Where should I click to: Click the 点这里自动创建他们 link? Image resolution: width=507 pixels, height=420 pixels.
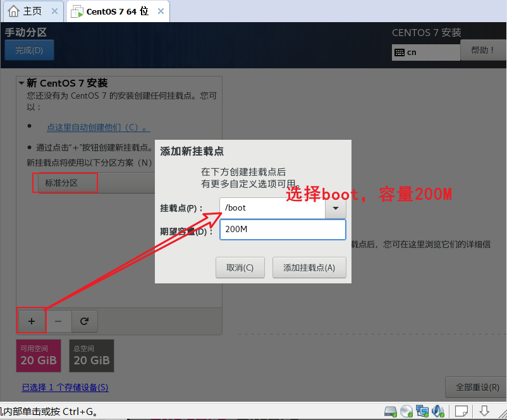98,127
